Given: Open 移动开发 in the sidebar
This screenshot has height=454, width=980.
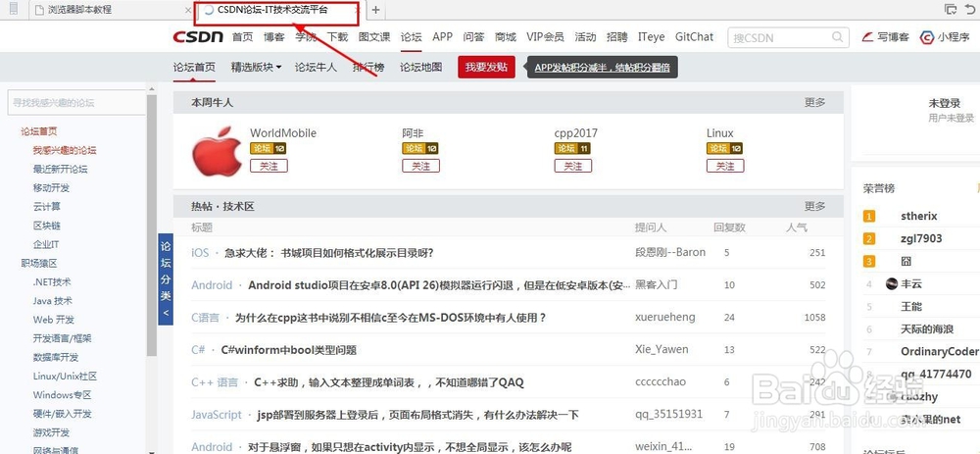Looking at the screenshot, I should coord(51,187).
